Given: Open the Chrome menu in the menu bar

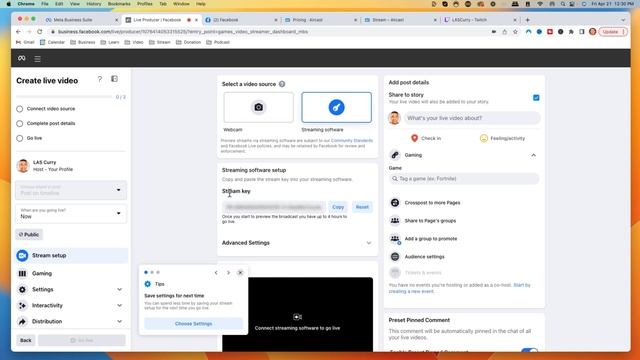Looking at the screenshot, I should point(26,4).
